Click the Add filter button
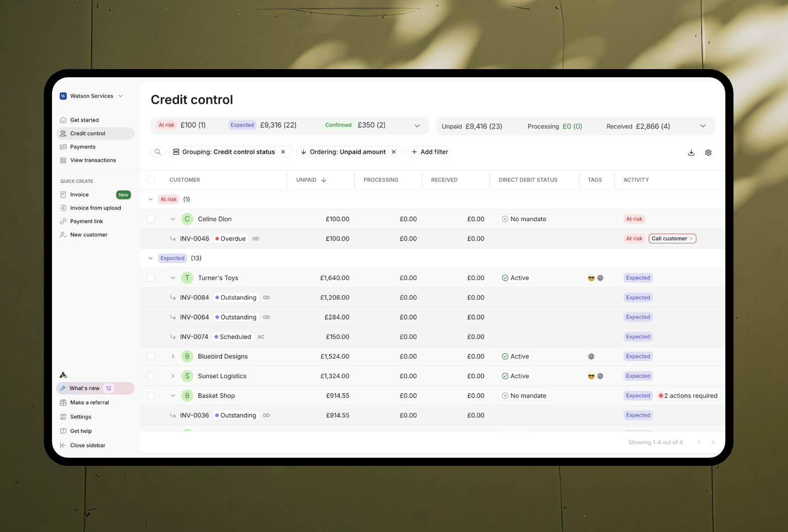Viewport: 788px width, 532px height. pos(430,152)
